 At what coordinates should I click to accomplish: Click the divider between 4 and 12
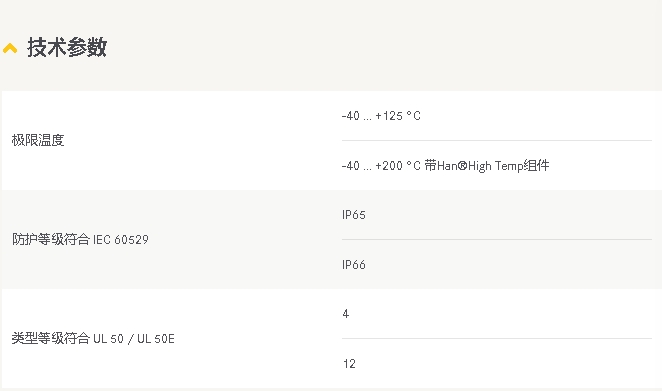tap(496, 338)
